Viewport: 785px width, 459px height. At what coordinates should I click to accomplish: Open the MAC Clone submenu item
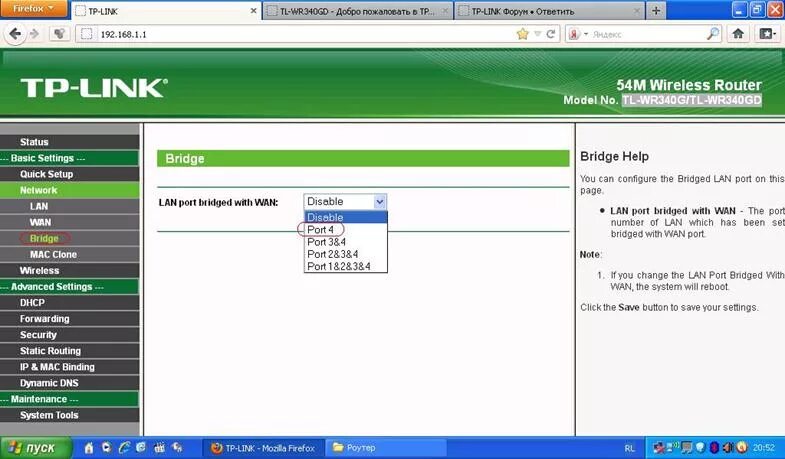click(x=70, y=254)
